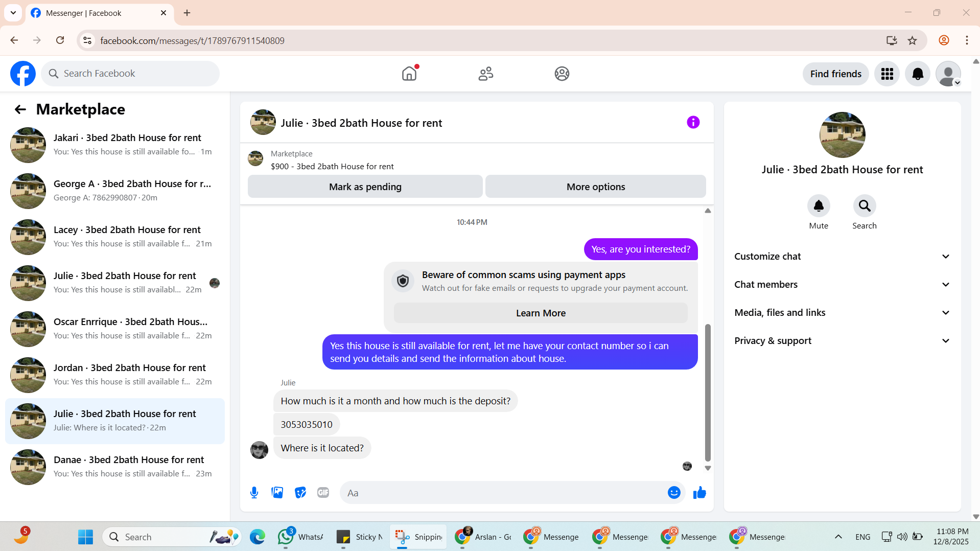Image resolution: width=980 pixels, height=551 pixels.
Task: Open the Chrome tab search dropdown arrow
Action: pyautogui.click(x=13, y=13)
